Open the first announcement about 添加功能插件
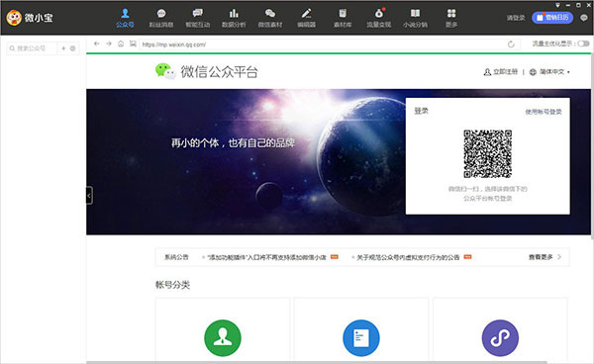 (266, 257)
